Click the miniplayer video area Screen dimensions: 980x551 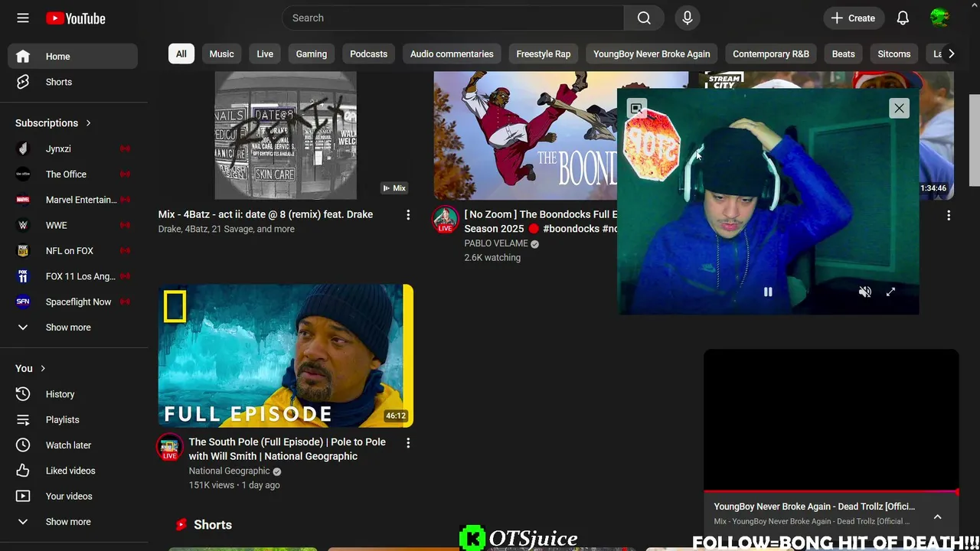(831, 420)
